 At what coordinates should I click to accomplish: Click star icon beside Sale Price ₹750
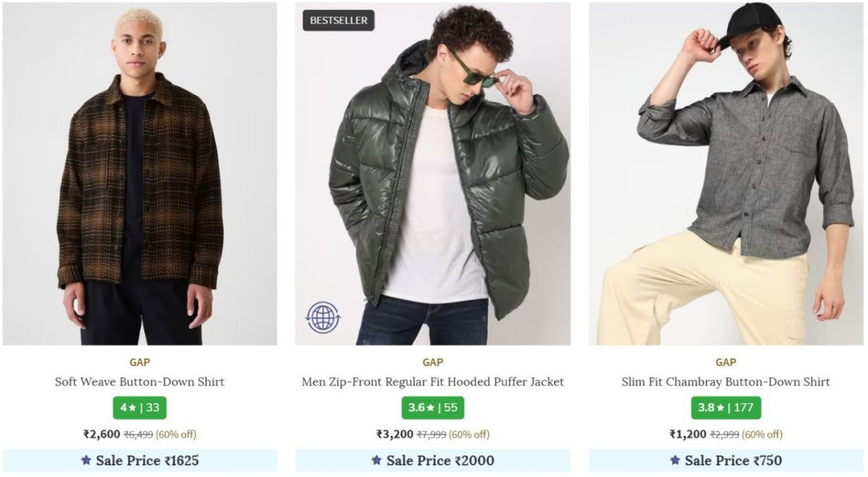[675, 460]
